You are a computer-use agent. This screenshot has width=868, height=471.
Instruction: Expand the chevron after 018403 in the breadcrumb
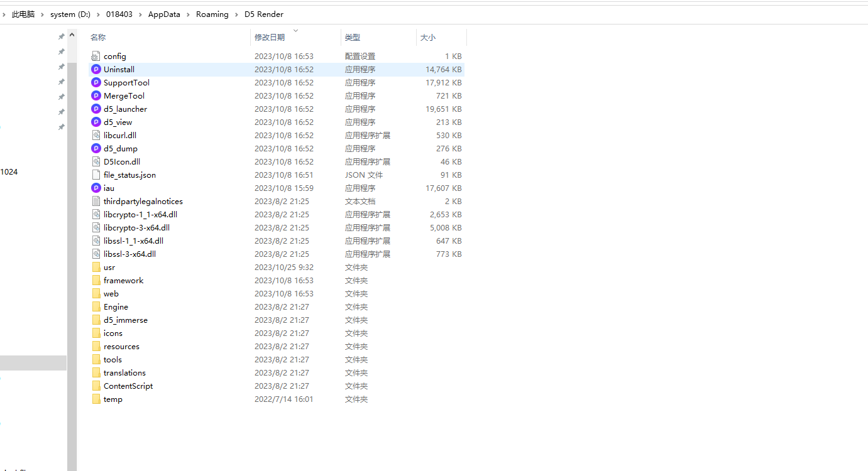tap(141, 14)
